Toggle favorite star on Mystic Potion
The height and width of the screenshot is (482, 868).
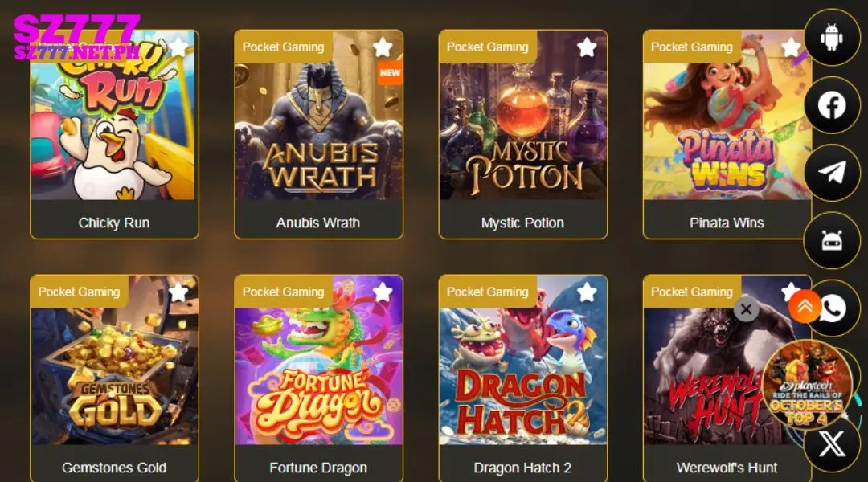[587, 47]
